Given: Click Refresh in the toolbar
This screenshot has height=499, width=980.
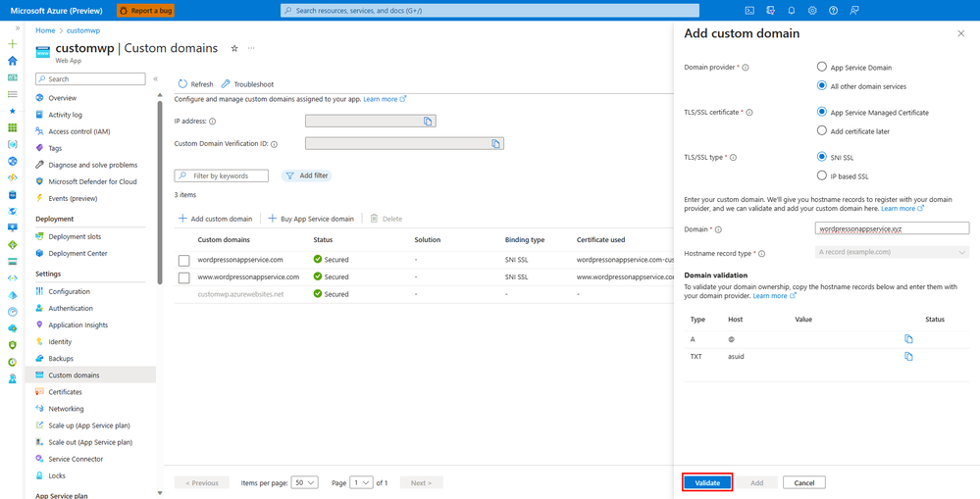Looking at the screenshot, I should click(195, 84).
